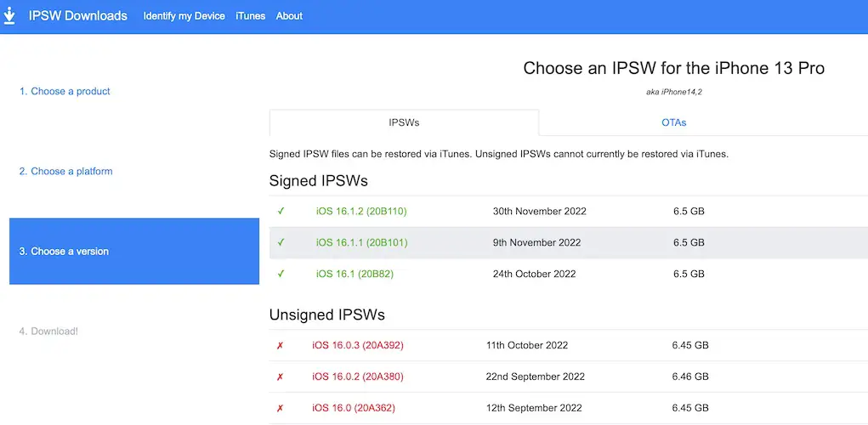
Task: Click red X beside iOS 16.0.2
Action: 280,377
